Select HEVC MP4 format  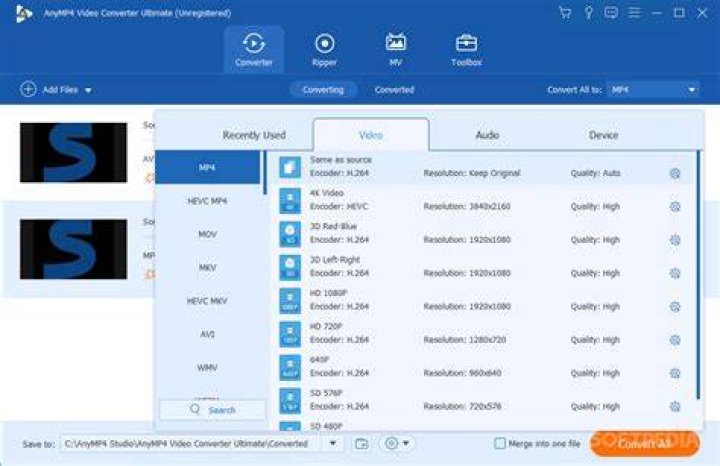pos(207,201)
